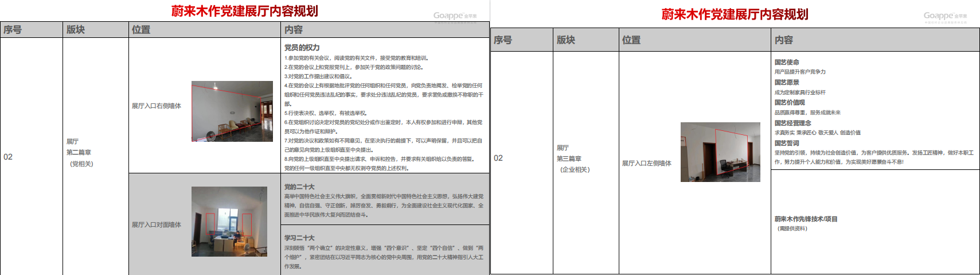Screen dimensions: 980x275
Task: Select the 内容 header in the right table
Action: point(784,40)
